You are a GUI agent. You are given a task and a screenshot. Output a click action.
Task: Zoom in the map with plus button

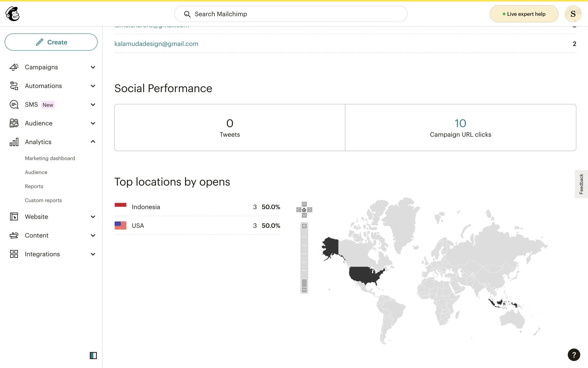304,226
